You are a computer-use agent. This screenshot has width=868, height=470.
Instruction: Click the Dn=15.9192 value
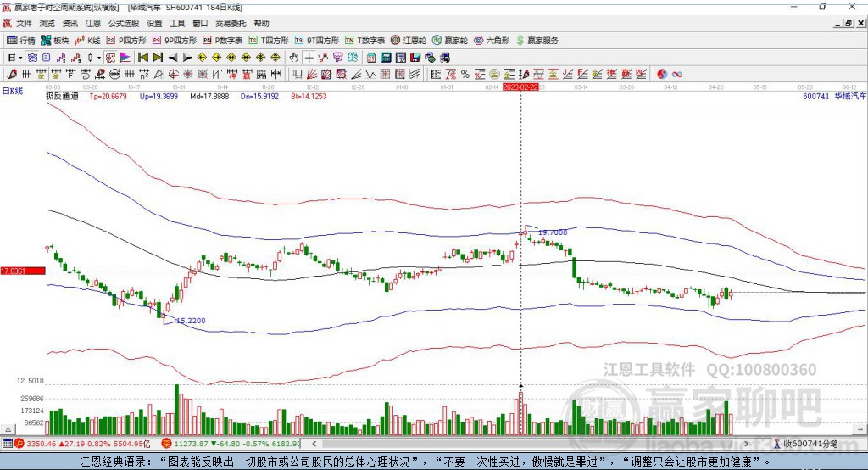click(259, 96)
